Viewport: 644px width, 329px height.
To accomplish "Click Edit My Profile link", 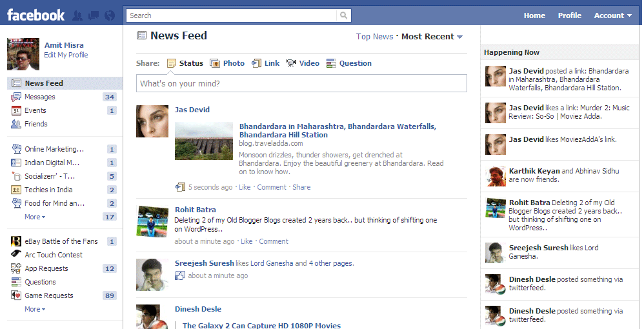I will (66, 55).
